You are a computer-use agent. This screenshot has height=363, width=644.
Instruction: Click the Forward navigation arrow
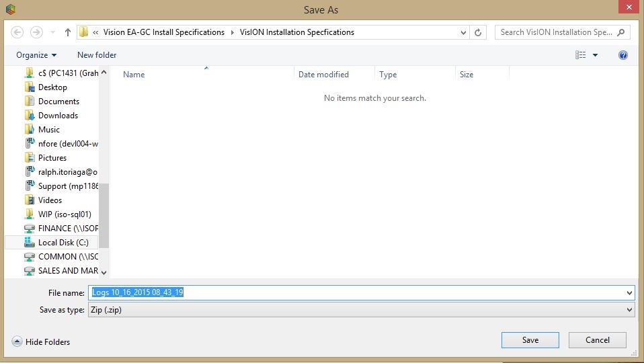tap(37, 32)
